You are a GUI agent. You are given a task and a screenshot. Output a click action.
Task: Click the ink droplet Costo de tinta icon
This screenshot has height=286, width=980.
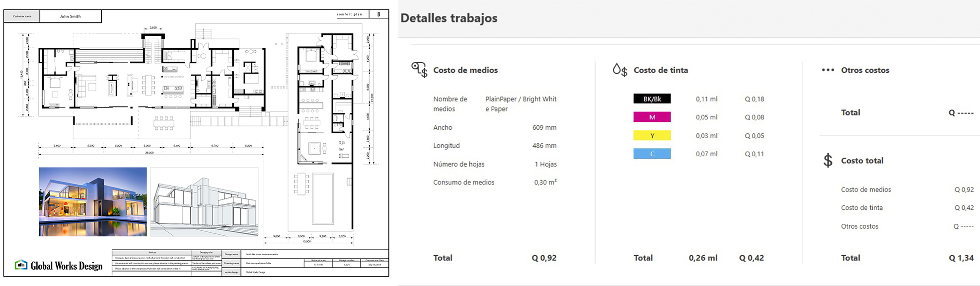pyautogui.click(x=619, y=70)
